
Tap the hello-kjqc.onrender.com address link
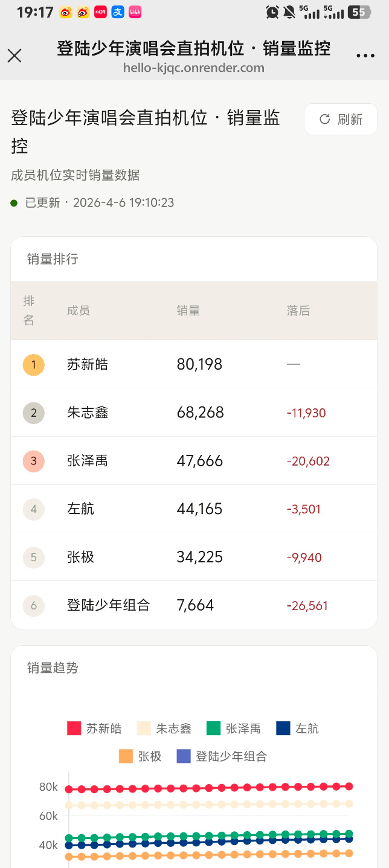[194, 68]
